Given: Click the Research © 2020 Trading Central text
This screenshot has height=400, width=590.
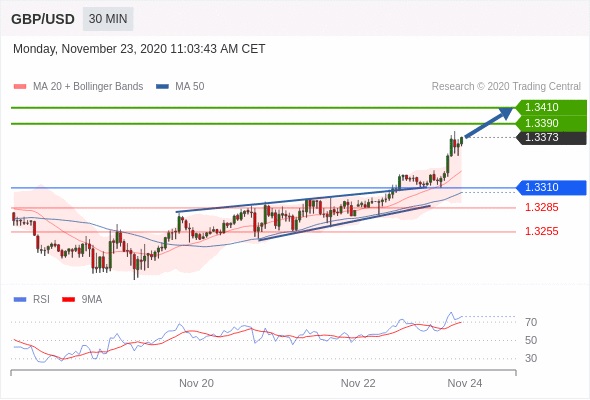Looking at the screenshot, I should click(x=506, y=87).
